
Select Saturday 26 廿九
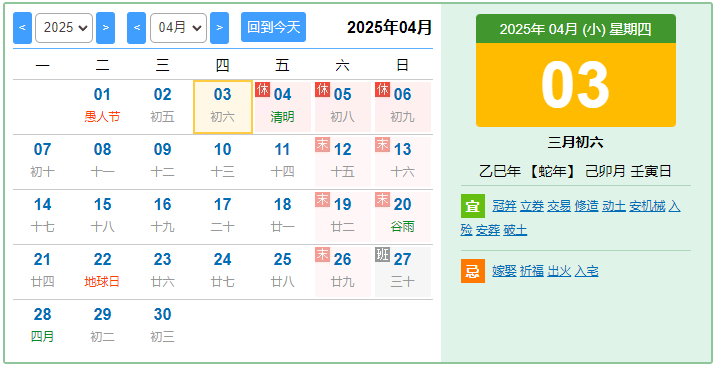point(343,272)
